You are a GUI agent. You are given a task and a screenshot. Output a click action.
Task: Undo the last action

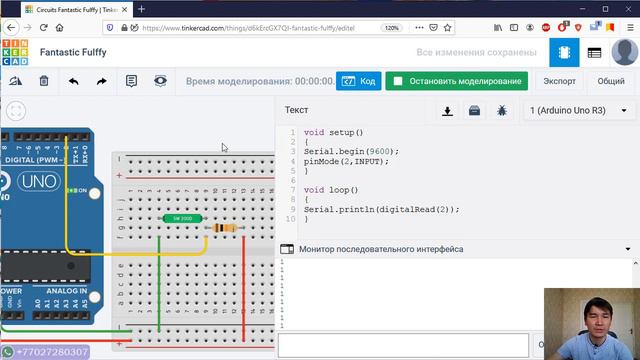click(73, 81)
